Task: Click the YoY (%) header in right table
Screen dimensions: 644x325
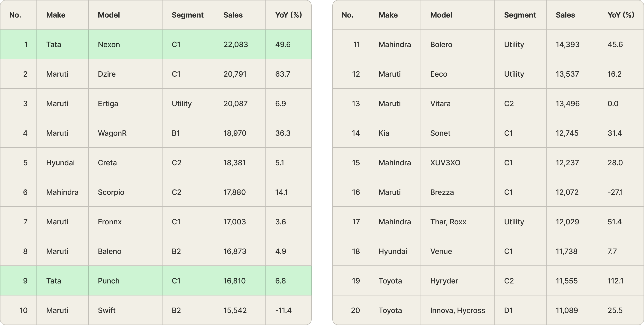Action: coord(621,15)
